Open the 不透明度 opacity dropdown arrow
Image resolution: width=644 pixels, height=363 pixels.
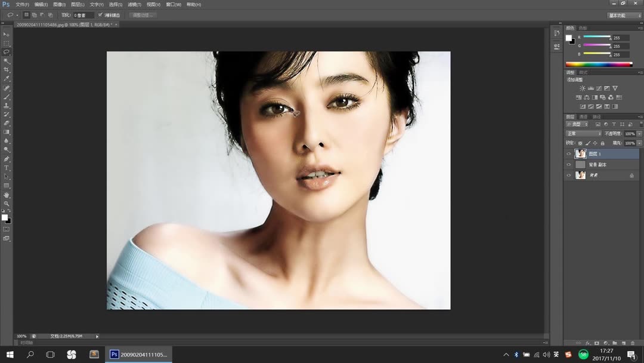(638, 133)
